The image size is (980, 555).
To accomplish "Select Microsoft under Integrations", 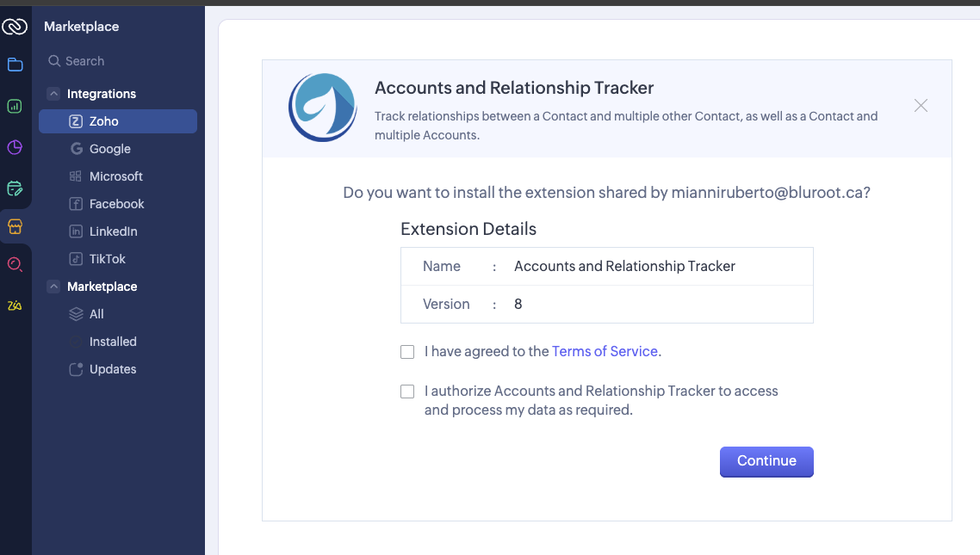I will tap(116, 176).
